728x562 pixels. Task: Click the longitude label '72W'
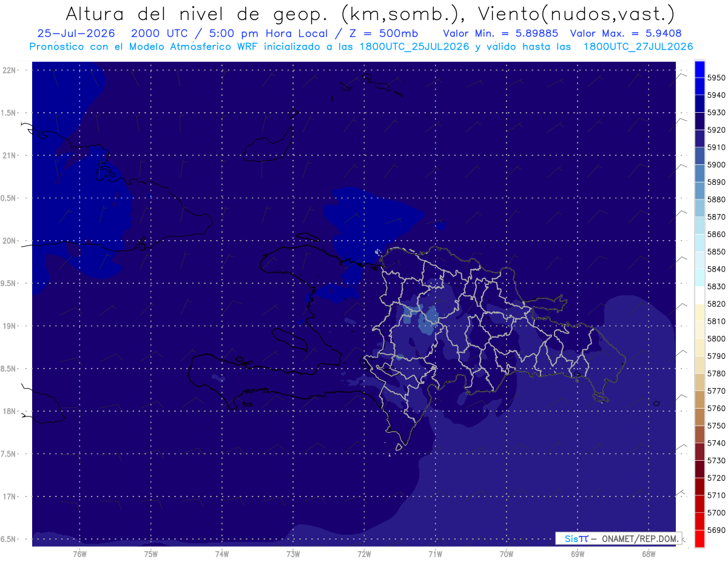coord(365,554)
